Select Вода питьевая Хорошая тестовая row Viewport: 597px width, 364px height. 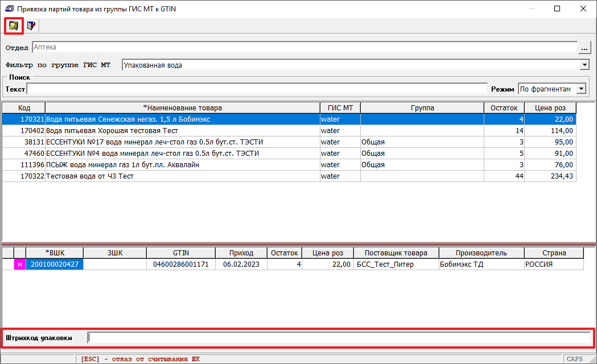coord(182,131)
